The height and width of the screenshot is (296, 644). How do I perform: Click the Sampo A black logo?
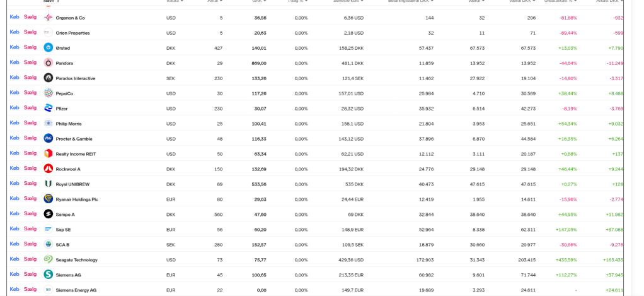tap(49, 214)
